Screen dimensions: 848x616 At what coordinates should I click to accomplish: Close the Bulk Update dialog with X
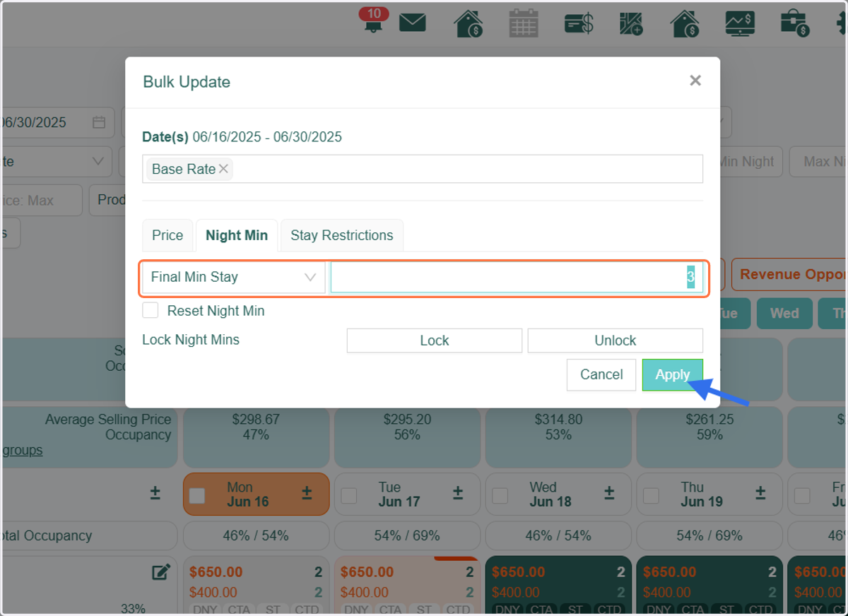(x=695, y=81)
